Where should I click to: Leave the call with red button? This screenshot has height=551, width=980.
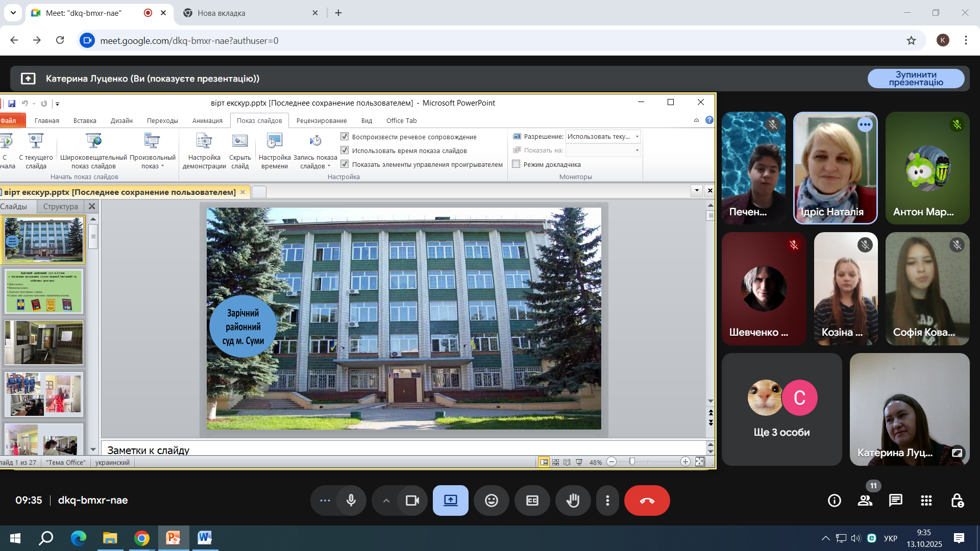[x=647, y=500]
